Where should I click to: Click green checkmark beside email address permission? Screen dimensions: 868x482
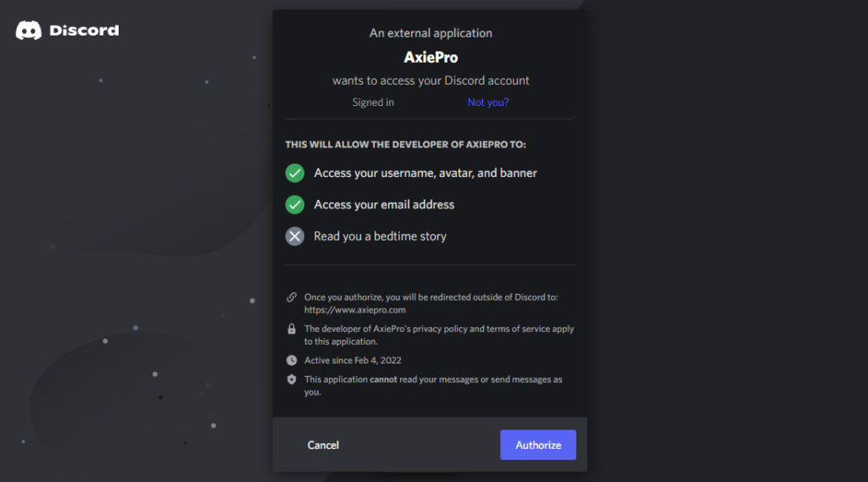pos(295,204)
